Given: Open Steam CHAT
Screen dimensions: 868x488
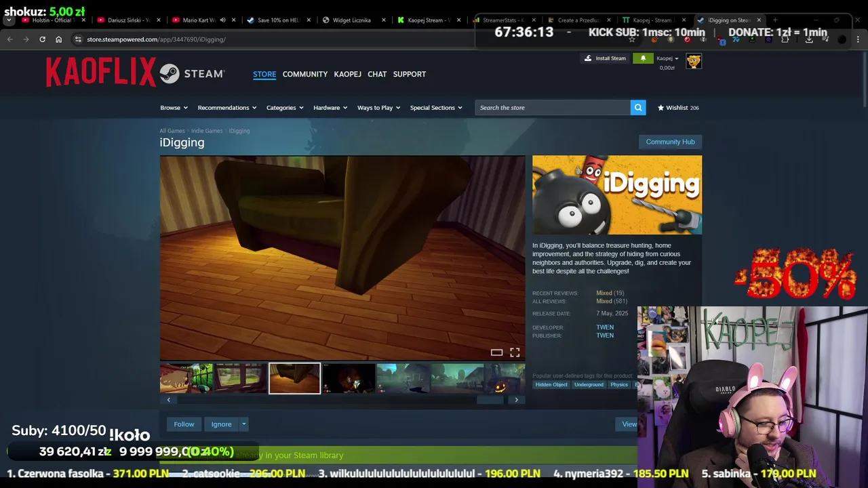Looking at the screenshot, I should pos(377,74).
